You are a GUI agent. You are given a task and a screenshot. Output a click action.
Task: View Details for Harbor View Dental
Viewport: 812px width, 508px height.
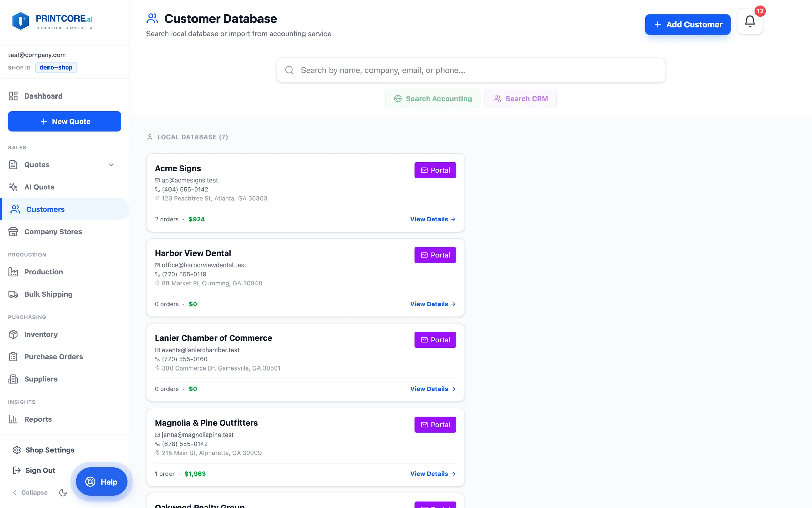click(x=433, y=304)
